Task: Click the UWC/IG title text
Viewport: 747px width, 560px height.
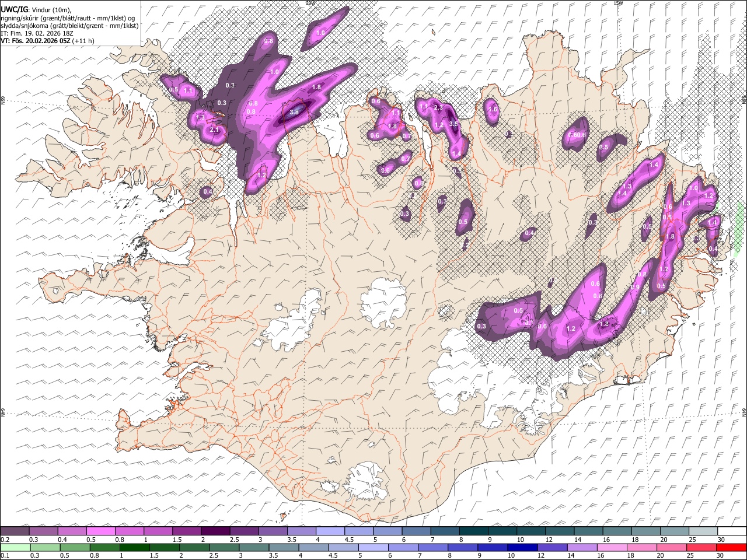Action: tap(14, 9)
